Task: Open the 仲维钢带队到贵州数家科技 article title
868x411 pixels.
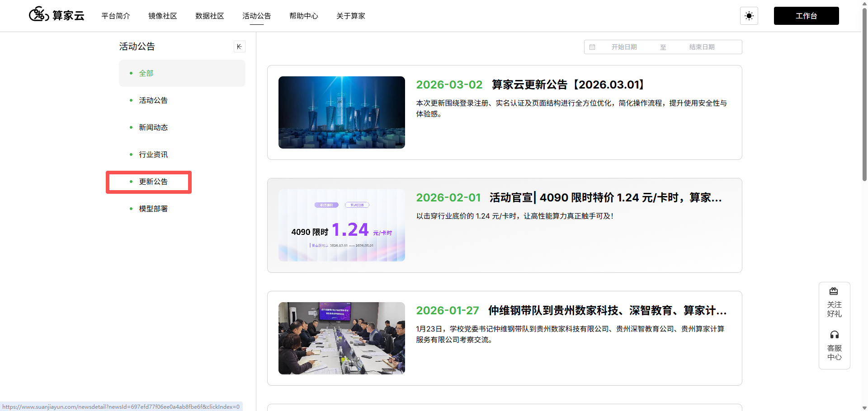Action: click(x=608, y=310)
